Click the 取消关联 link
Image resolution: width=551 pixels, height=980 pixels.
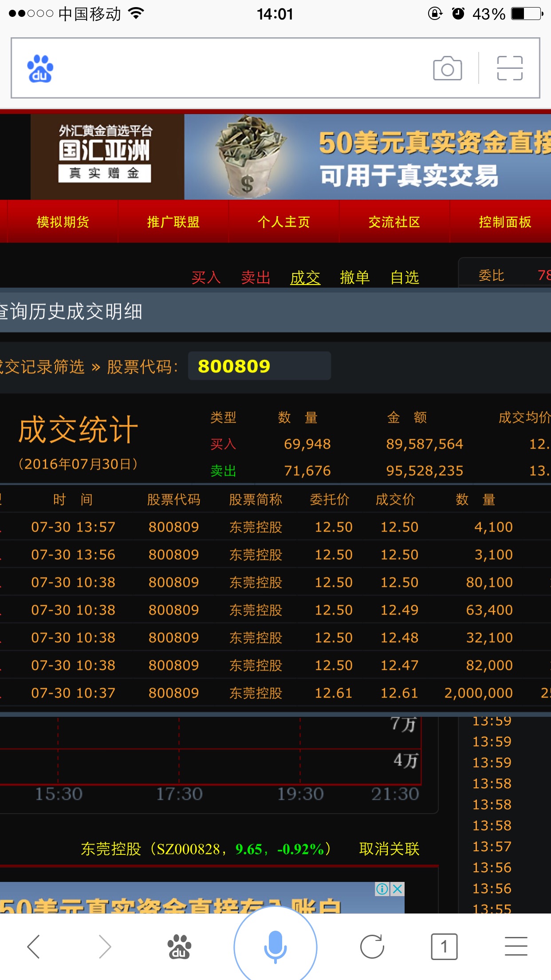[x=389, y=849]
